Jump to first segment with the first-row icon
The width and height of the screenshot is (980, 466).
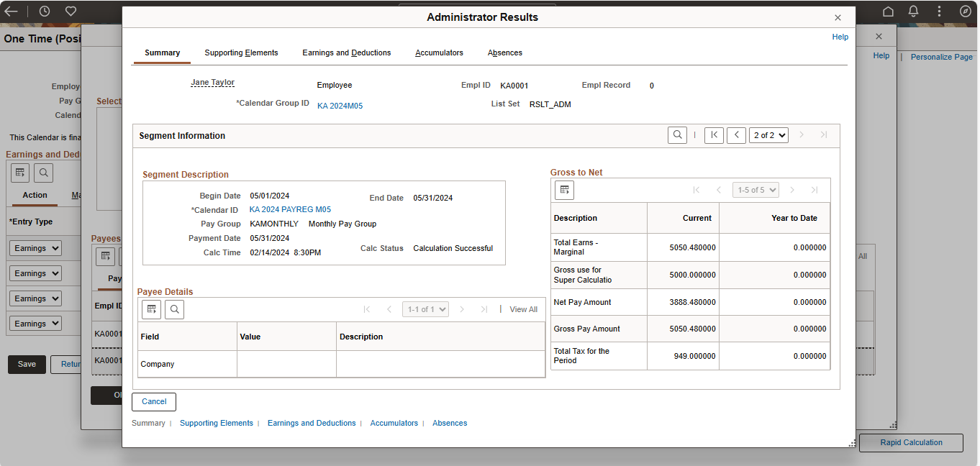[714, 134]
